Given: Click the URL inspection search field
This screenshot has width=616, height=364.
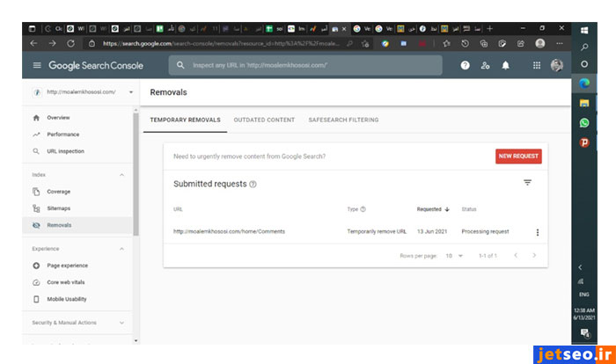Looking at the screenshot, I should tap(308, 65).
